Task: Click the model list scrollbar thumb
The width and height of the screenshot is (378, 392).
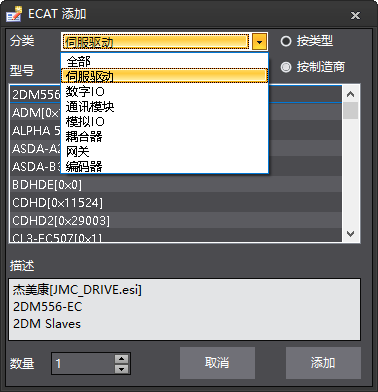Action: pos(350,110)
